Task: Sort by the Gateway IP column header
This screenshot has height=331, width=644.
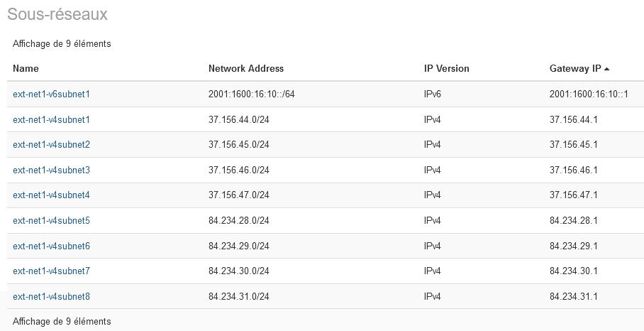Action: 574,69
